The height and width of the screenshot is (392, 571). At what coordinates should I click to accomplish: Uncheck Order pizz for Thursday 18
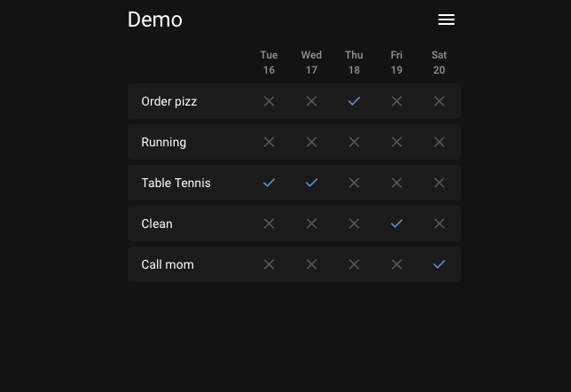point(354,101)
